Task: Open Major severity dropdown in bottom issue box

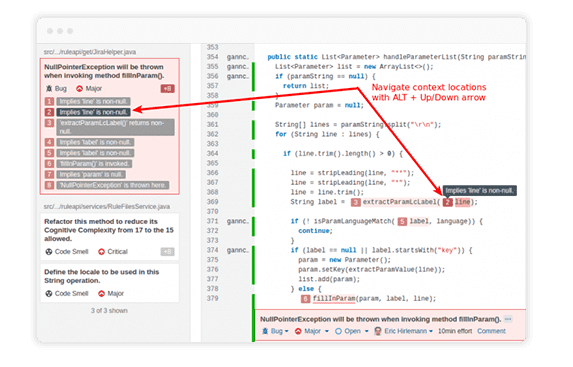Action: (x=312, y=331)
